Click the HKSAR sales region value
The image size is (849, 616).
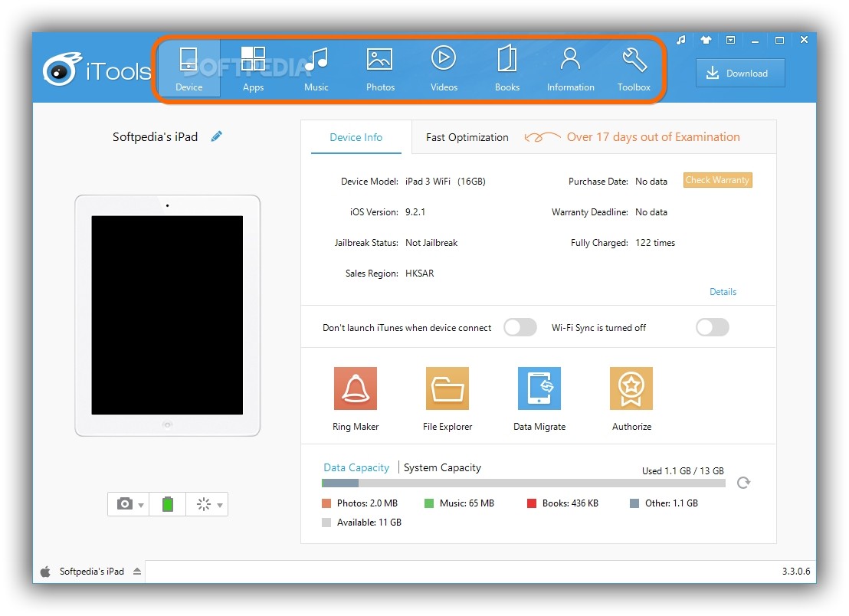420,274
